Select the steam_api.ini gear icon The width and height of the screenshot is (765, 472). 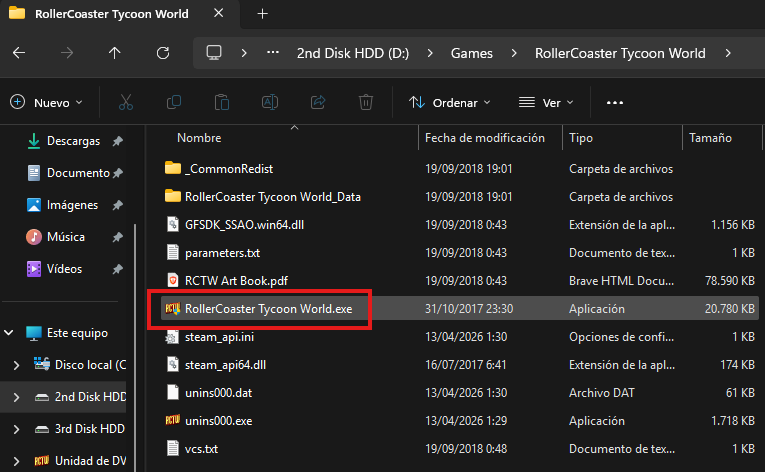click(172, 337)
